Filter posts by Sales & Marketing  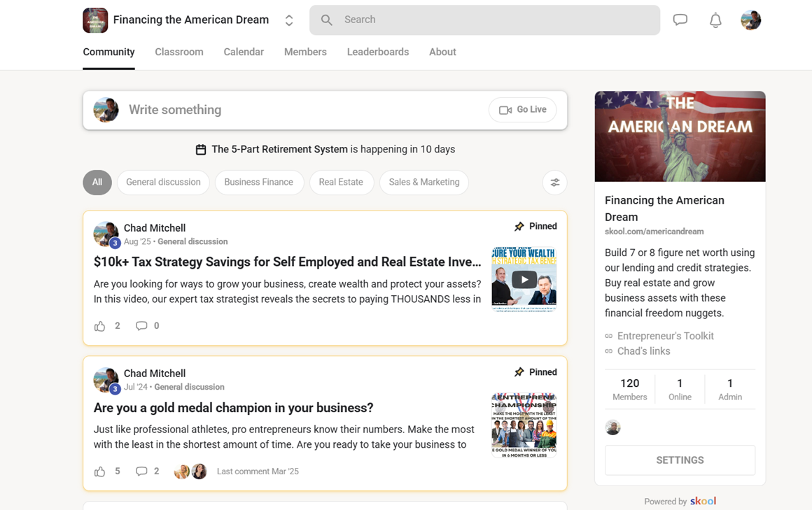424,183
